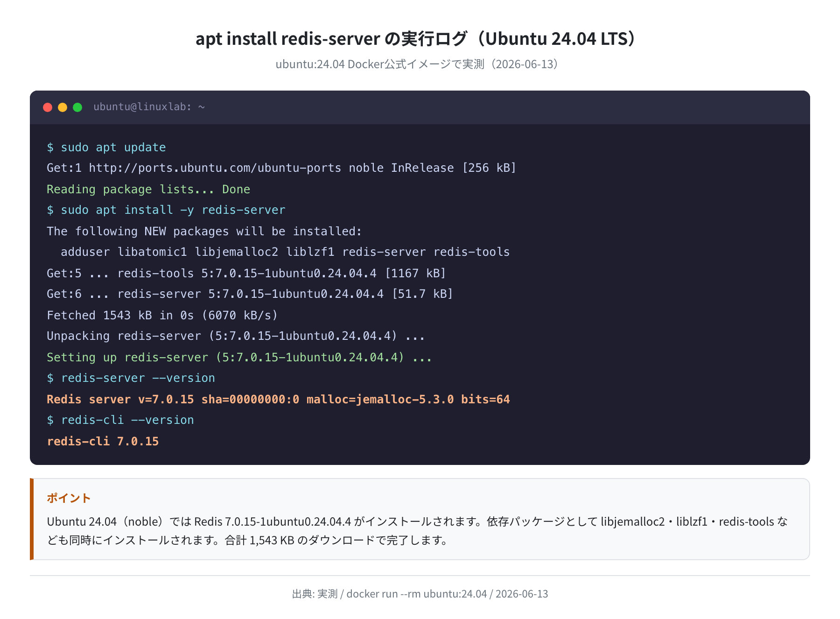Viewport: 840px width, 619px height.
Task: Click the page heading about apt install redis-server
Action: point(415,39)
